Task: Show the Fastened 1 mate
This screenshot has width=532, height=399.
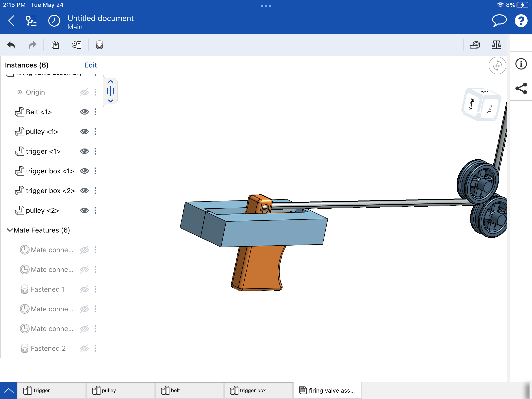Action: [x=84, y=289]
